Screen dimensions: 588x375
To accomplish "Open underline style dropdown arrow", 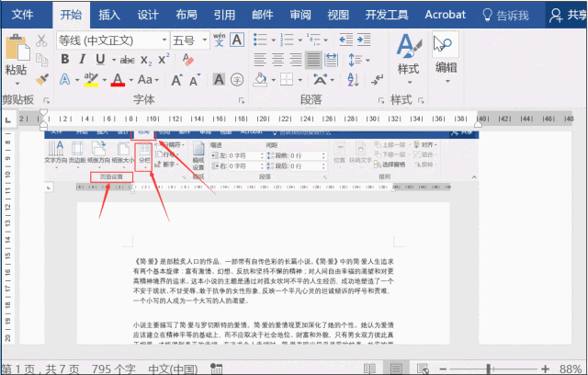I will (x=114, y=60).
